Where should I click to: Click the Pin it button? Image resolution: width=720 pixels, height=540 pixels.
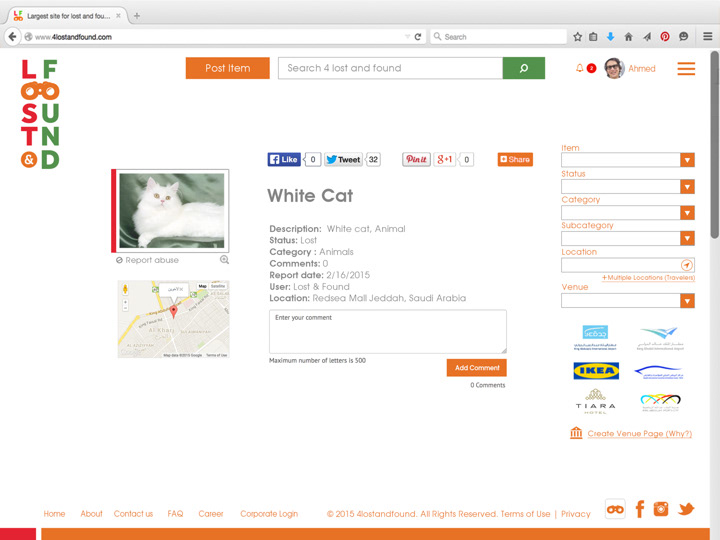[x=416, y=159]
